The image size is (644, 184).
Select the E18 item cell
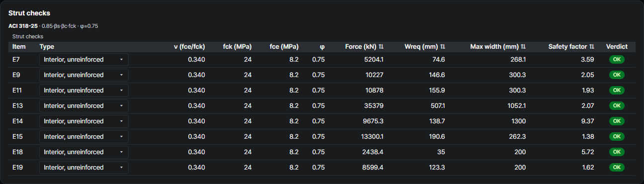pos(17,152)
